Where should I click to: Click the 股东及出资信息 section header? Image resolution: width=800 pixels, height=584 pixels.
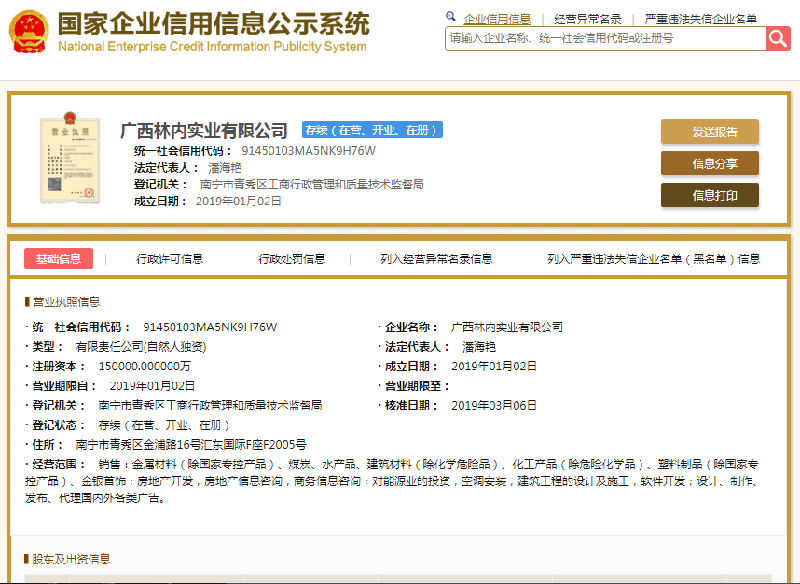point(70,559)
